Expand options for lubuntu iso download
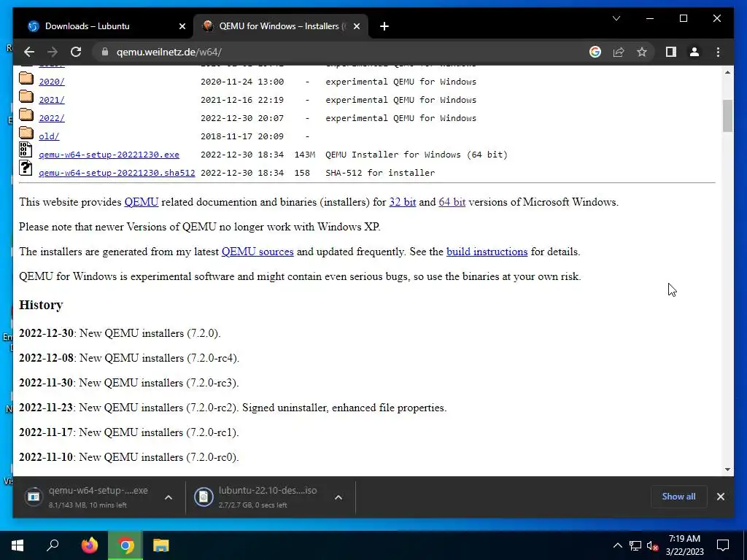 (x=338, y=497)
